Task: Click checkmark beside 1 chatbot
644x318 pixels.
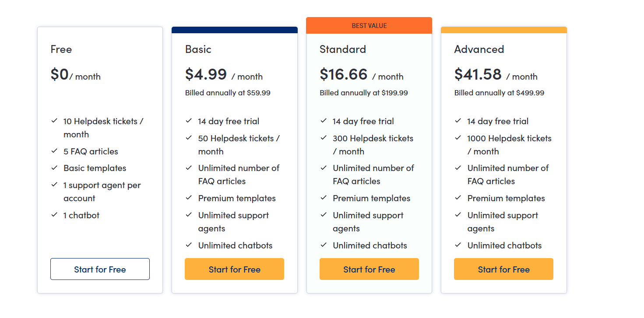Action: point(54,214)
